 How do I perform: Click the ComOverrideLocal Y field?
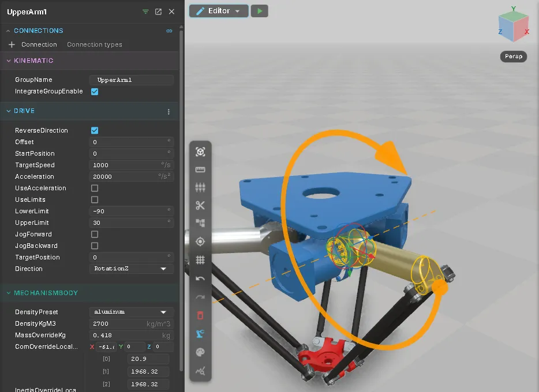tap(134, 347)
